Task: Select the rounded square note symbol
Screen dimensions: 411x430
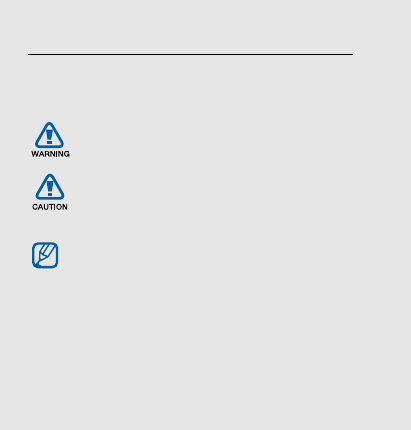Action: 45,255
